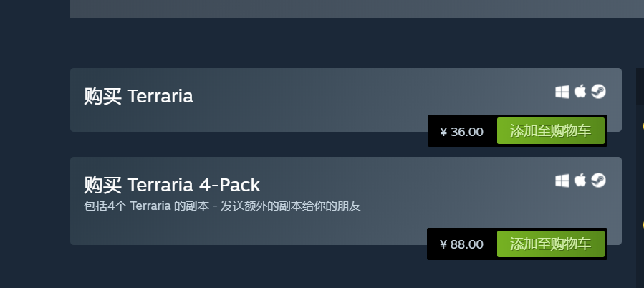644x288 pixels.
Task: Click the 购买 Terraria 4-Pack heading
Action: tap(172, 185)
